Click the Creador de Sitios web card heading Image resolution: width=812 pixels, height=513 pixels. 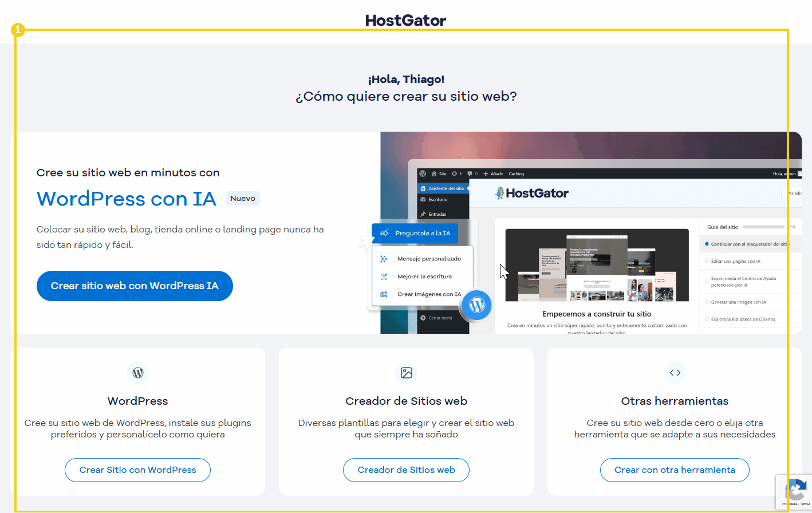point(407,401)
